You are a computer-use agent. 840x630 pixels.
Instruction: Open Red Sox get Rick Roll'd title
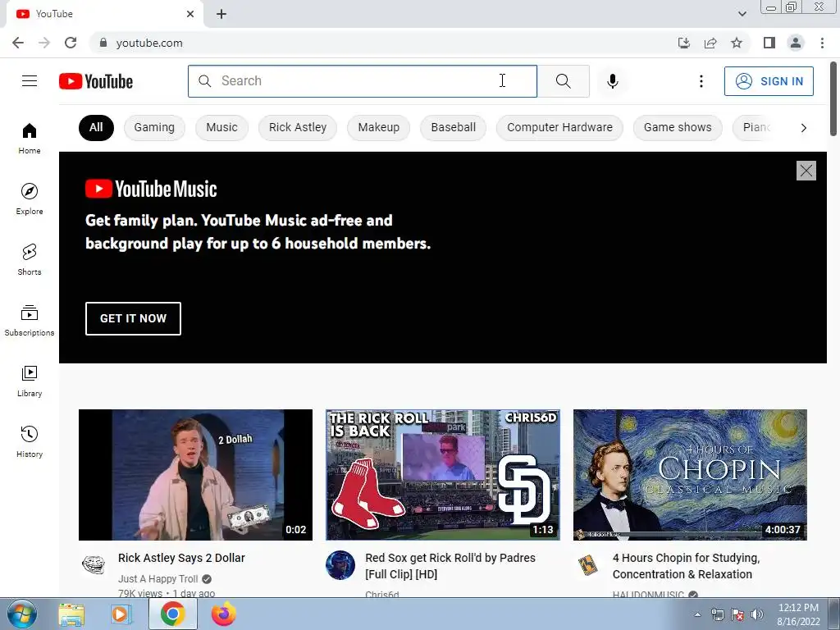450,566
